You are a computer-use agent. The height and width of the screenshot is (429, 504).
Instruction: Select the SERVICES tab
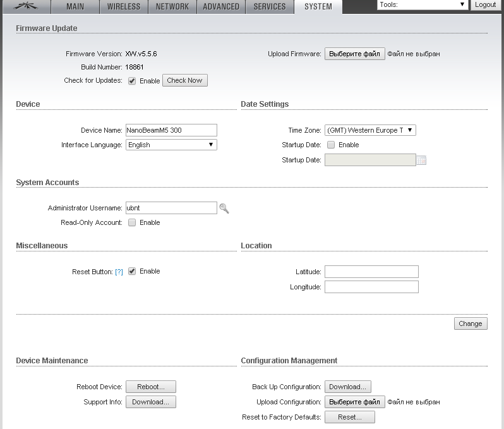(x=270, y=7)
